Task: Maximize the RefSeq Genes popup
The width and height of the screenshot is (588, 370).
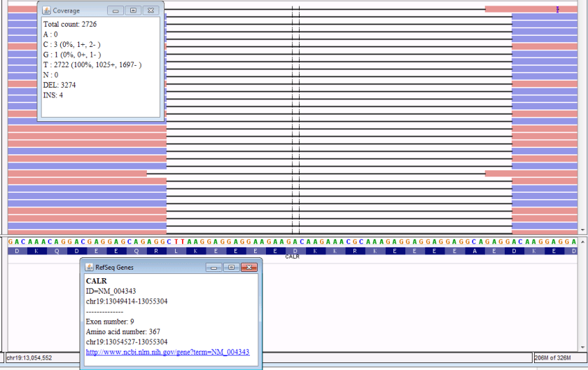Action: 231,267
